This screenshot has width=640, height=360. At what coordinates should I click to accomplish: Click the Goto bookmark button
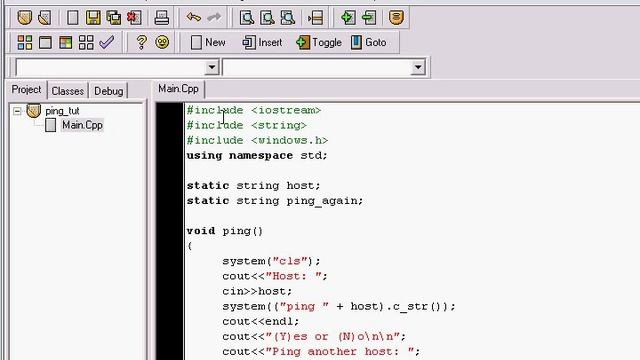(x=369, y=42)
